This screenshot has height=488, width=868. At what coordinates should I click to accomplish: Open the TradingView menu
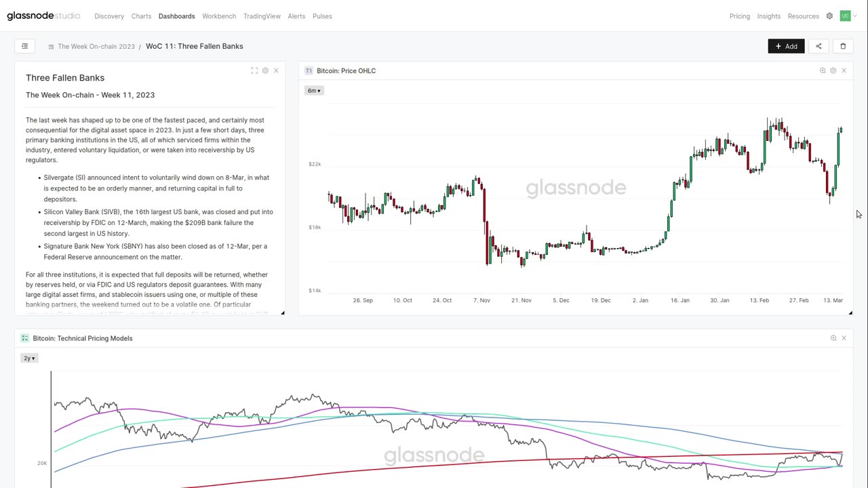click(262, 16)
